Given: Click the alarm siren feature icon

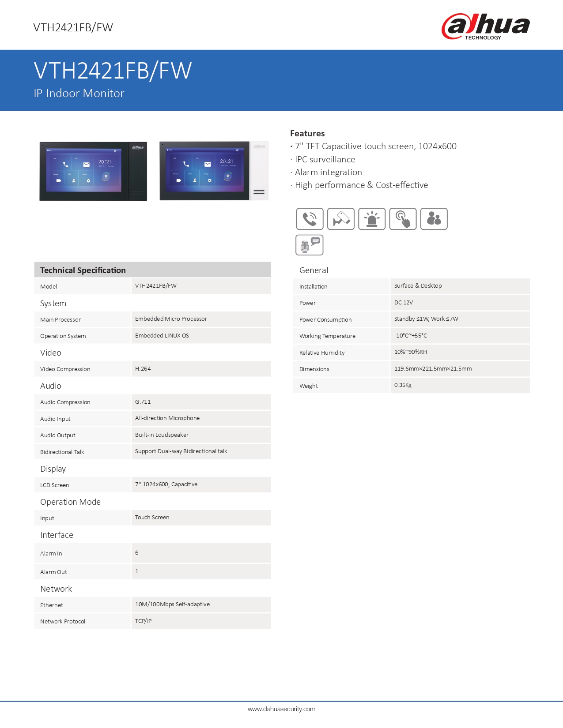Looking at the screenshot, I should click(372, 219).
